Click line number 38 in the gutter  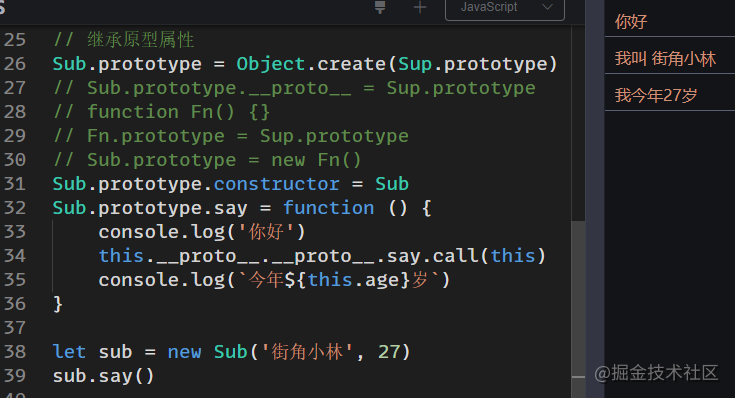pyautogui.click(x=15, y=352)
